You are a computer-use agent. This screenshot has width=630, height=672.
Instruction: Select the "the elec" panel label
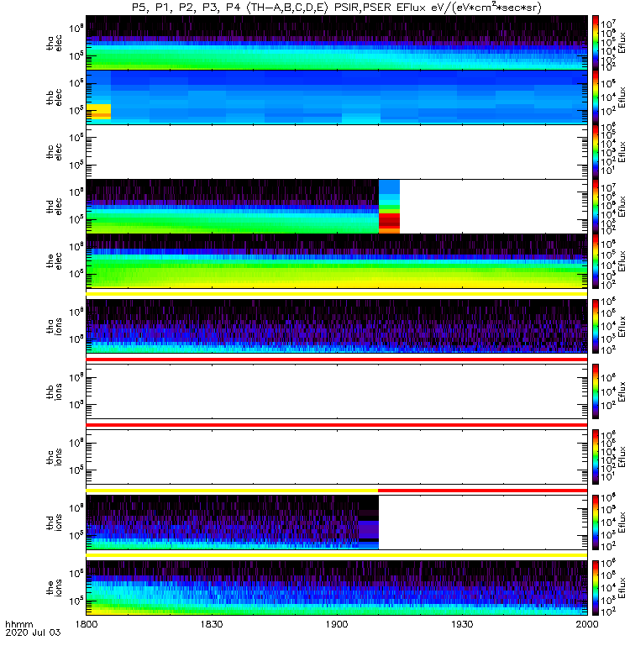click(x=54, y=261)
